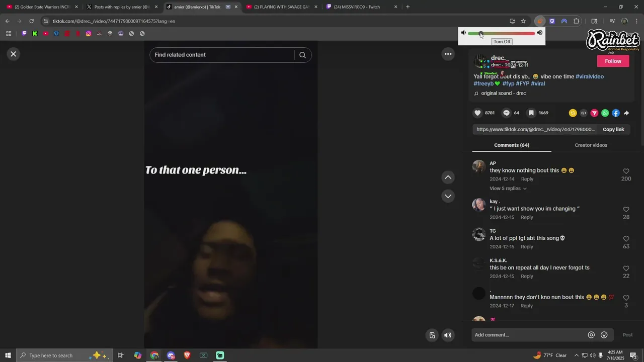Click the yellow repost icon
The image size is (644, 362).
(x=573, y=113)
